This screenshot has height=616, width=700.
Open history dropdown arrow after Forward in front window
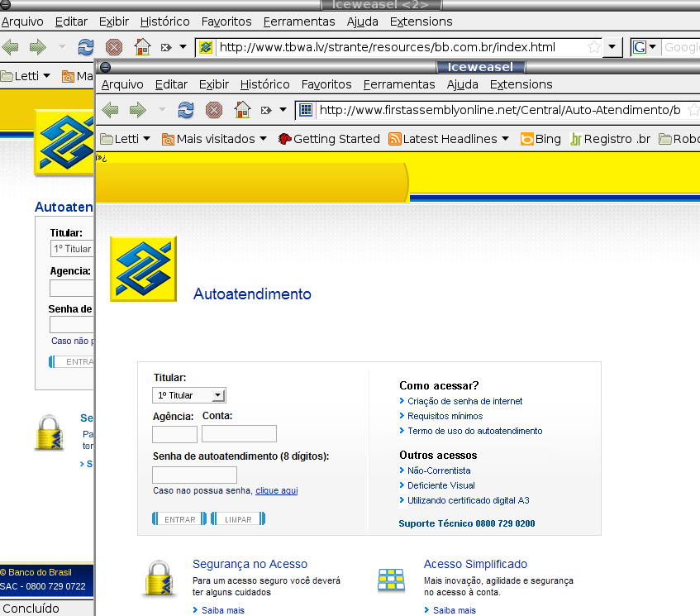tap(162, 110)
